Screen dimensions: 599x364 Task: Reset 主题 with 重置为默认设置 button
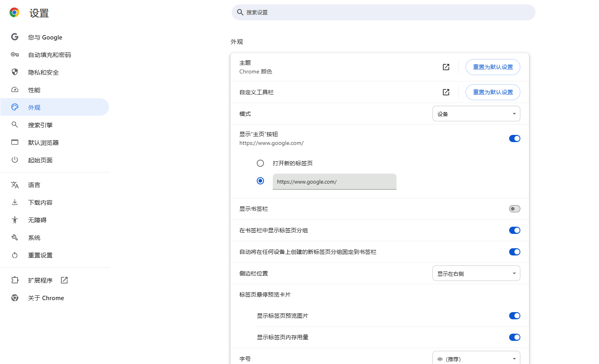(493, 67)
